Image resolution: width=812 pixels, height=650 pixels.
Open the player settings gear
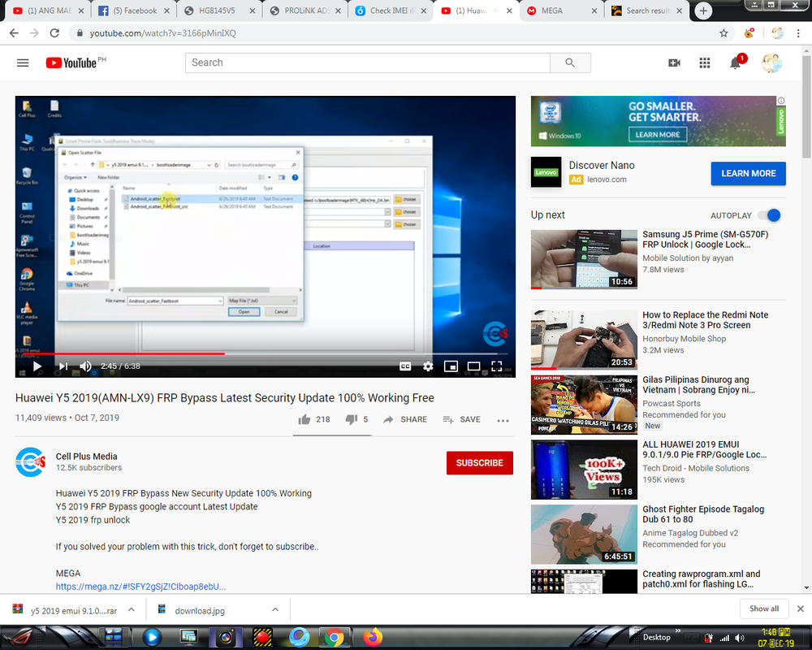[428, 366]
